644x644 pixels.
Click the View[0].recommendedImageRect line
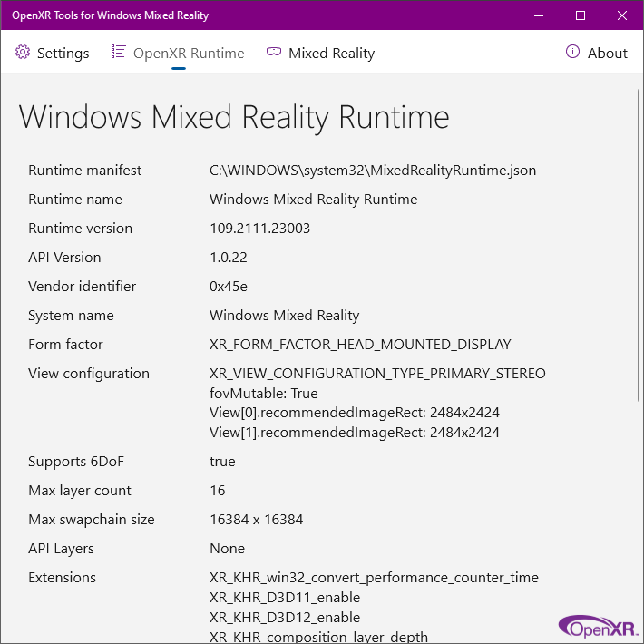[355, 413]
